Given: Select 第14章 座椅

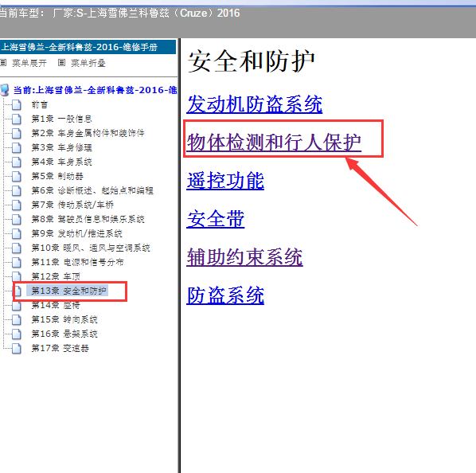Looking at the screenshot, I should (x=56, y=305).
